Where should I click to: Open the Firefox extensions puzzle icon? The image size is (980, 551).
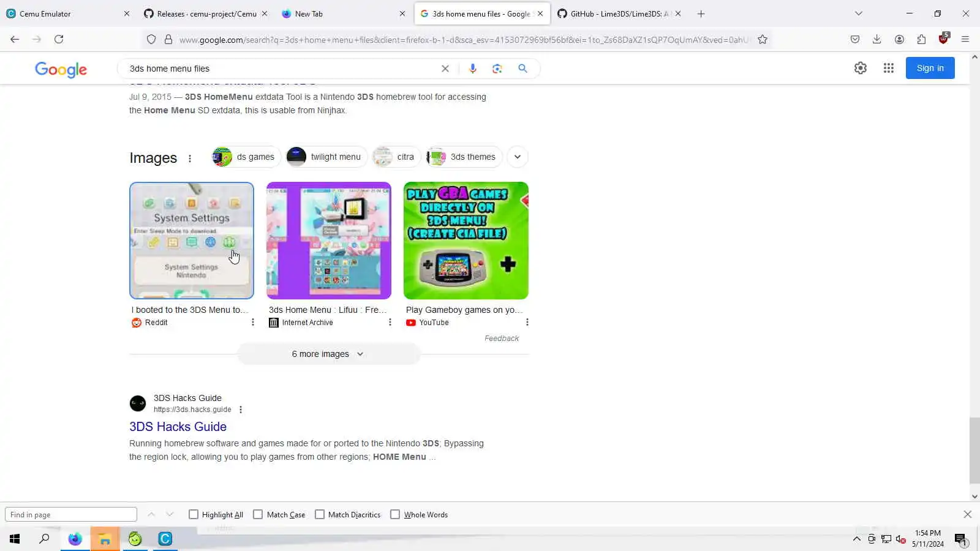pyautogui.click(x=921, y=39)
